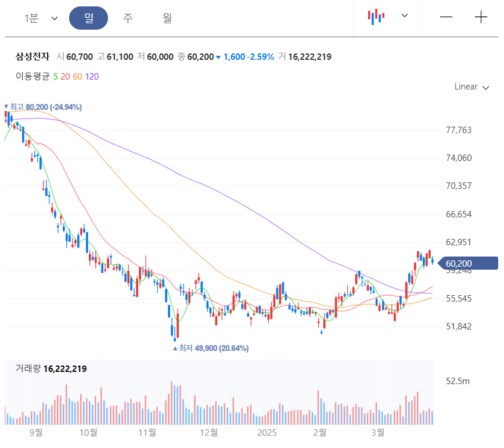
Task: Click the header volume 16,222,219 value
Action: [x=309, y=57]
